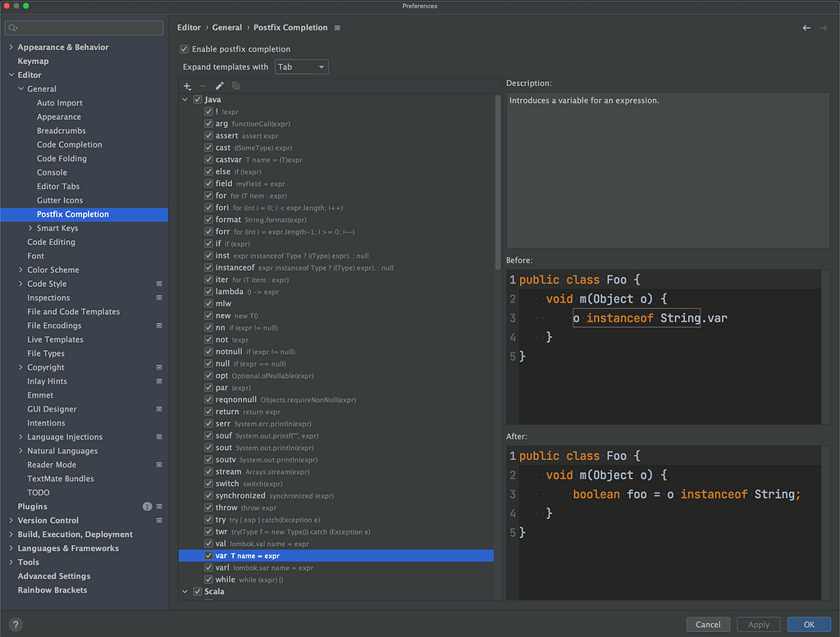Click the description text area
The image size is (840, 637).
click(x=668, y=171)
